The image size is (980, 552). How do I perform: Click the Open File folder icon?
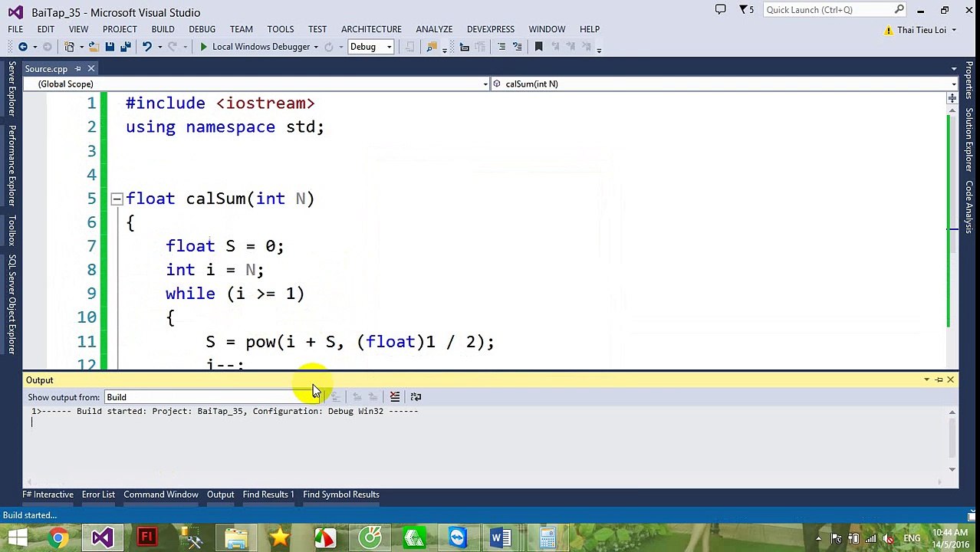94,47
